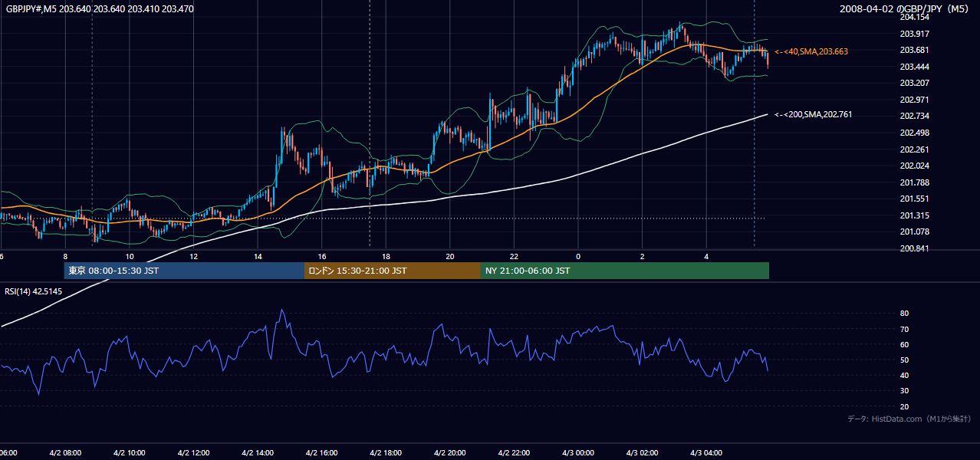The height and width of the screenshot is (460, 980).
Task: Click price axis value 202.498
Action: [x=914, y=133]
